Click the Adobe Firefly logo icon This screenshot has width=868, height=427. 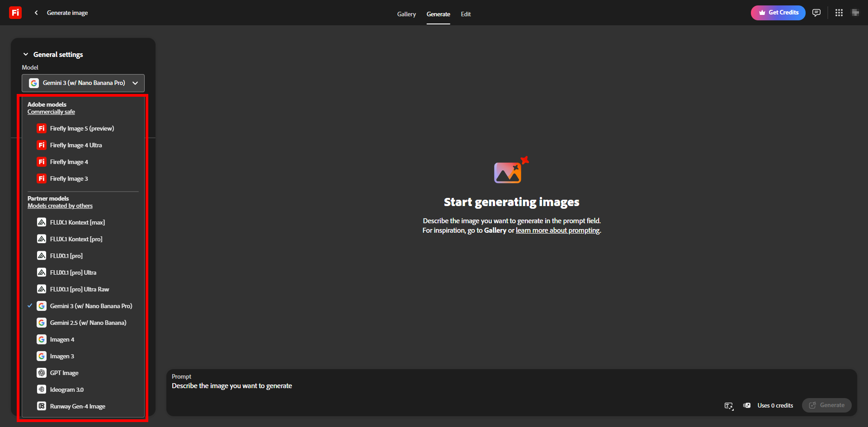coord(15,13)
